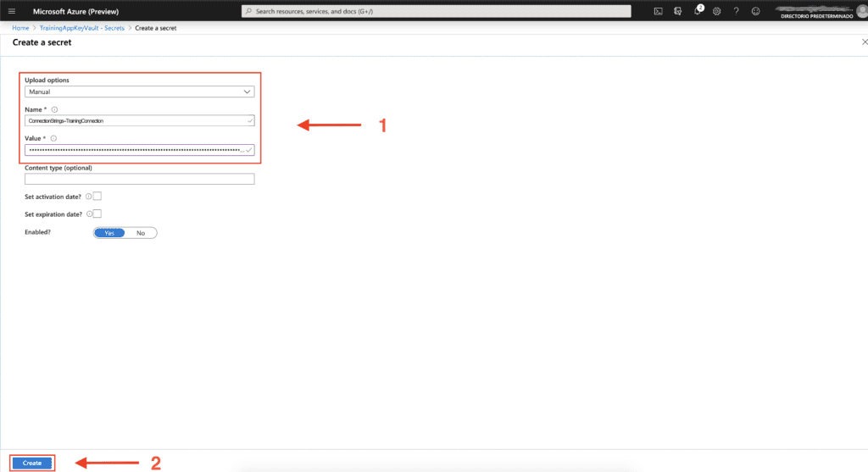This screenshot has width=868, height=472.
Task: Click into Content type optional field
Action: pos(140,179)
